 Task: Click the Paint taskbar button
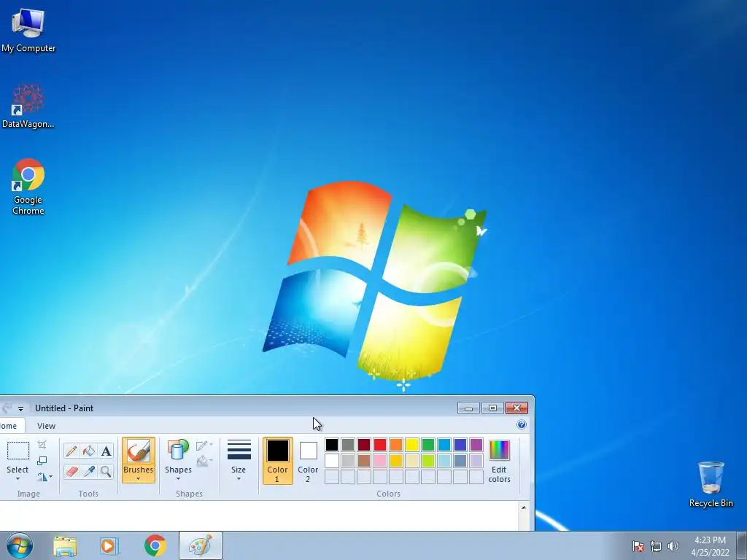click(x=201, y=545)
